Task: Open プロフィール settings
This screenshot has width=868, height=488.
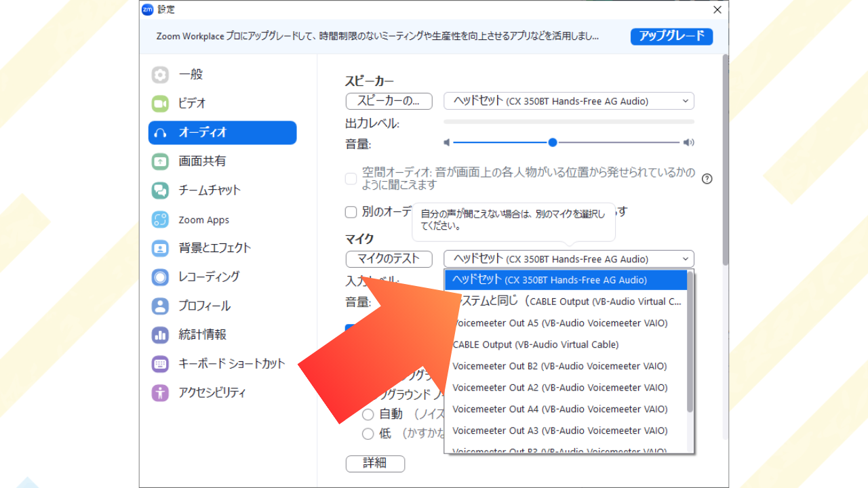Action: point(222,306)
